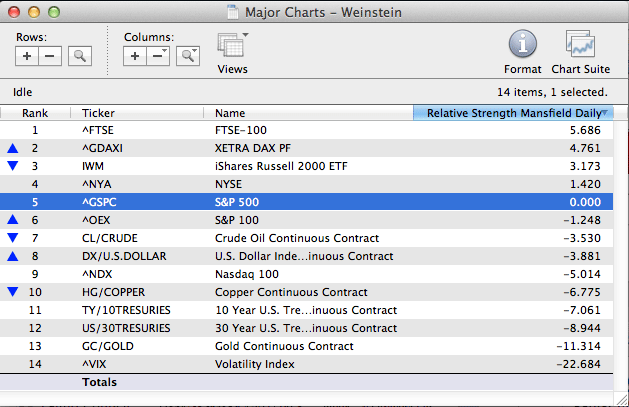Screen dimensions: 629x407
Task: Open the Columns search magnifier dropdown
Action: (188, 56)
